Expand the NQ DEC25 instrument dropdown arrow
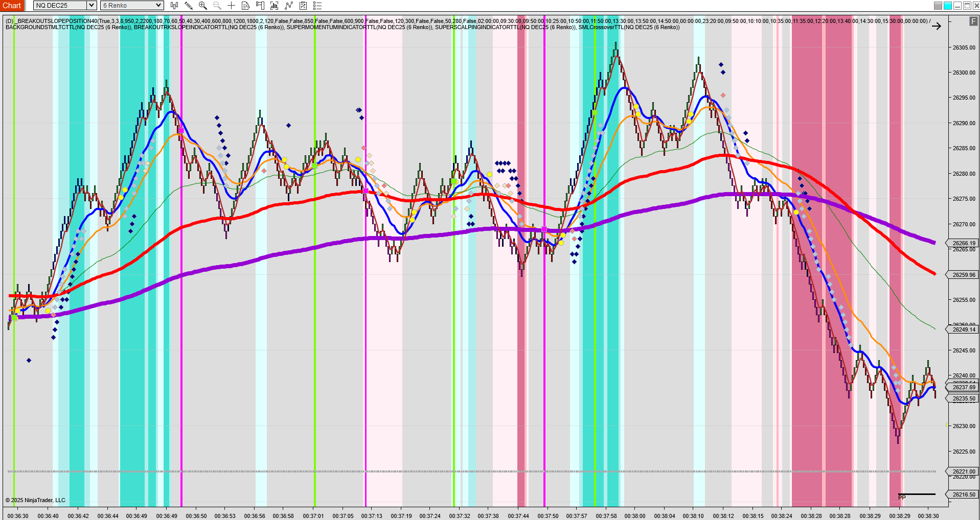 pos(92,6)
